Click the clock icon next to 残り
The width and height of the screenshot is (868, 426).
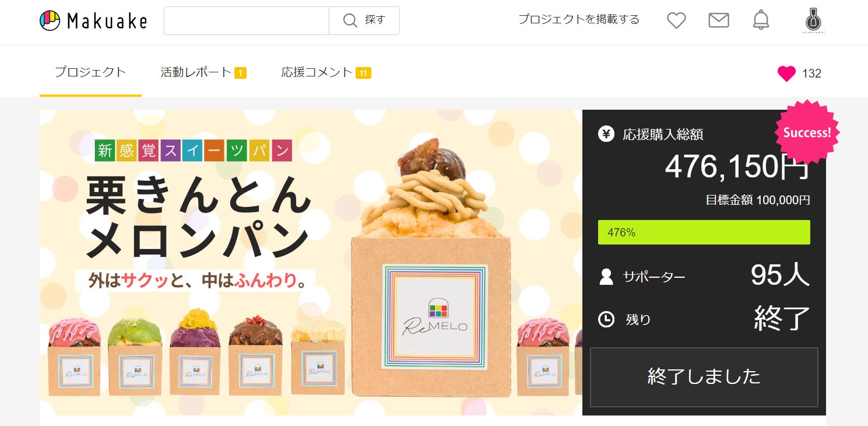pos(606,319)
